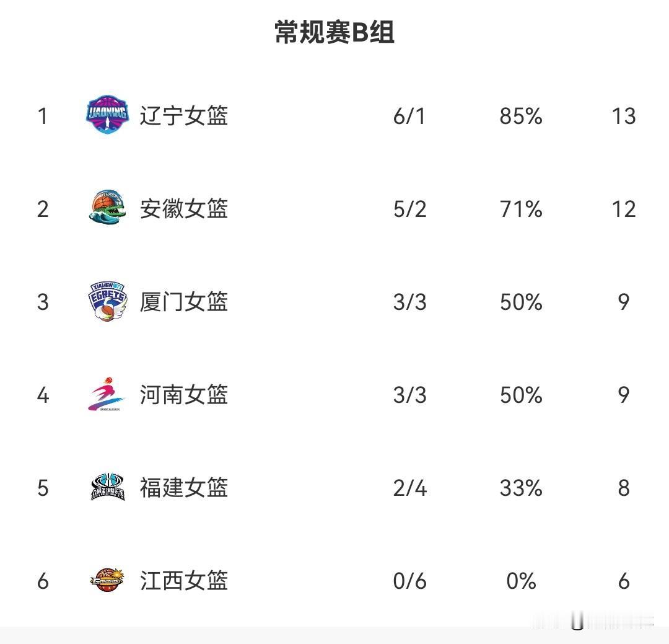
Task: Select 厦门女篮 team name
Action: pyautogui.click(x=184, y=302)
